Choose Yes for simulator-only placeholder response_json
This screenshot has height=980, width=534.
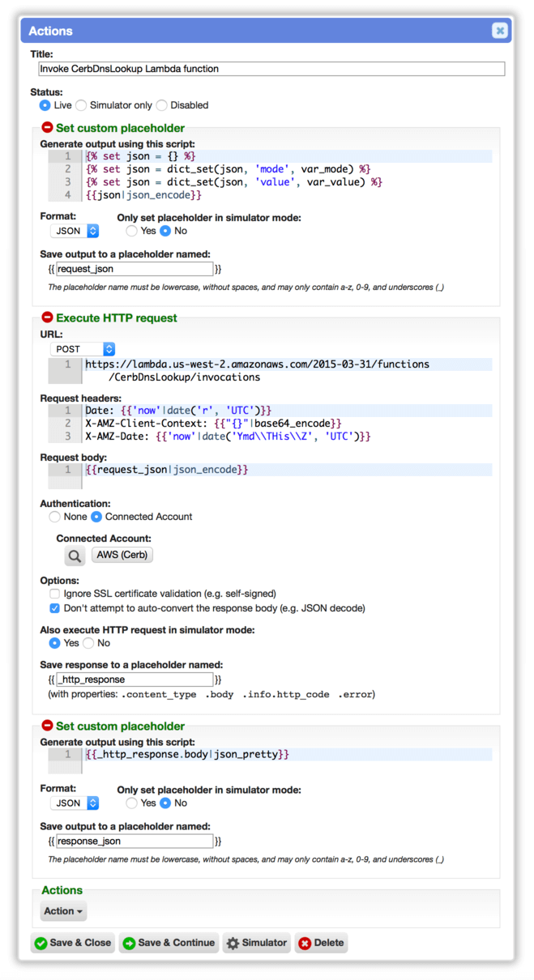(x=131, y=803)
